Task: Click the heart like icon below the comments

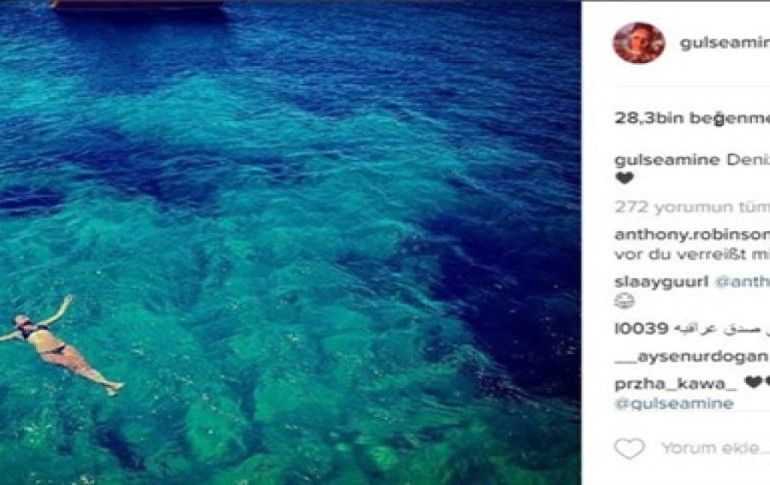Action: 630,448
